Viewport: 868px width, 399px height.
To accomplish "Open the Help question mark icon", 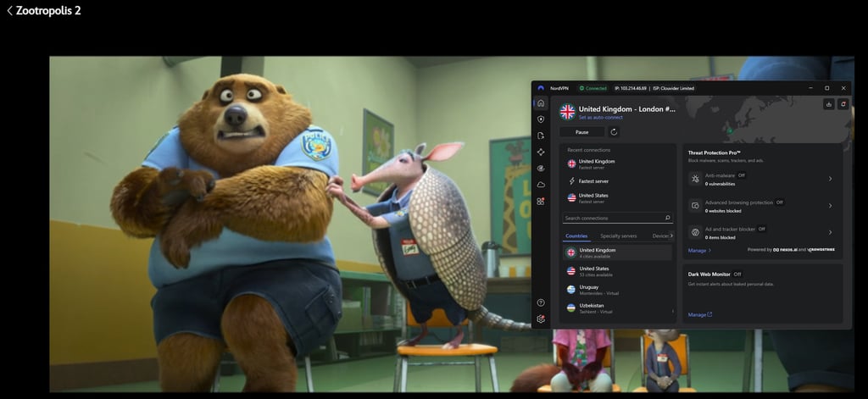I will tap(541, 302).
